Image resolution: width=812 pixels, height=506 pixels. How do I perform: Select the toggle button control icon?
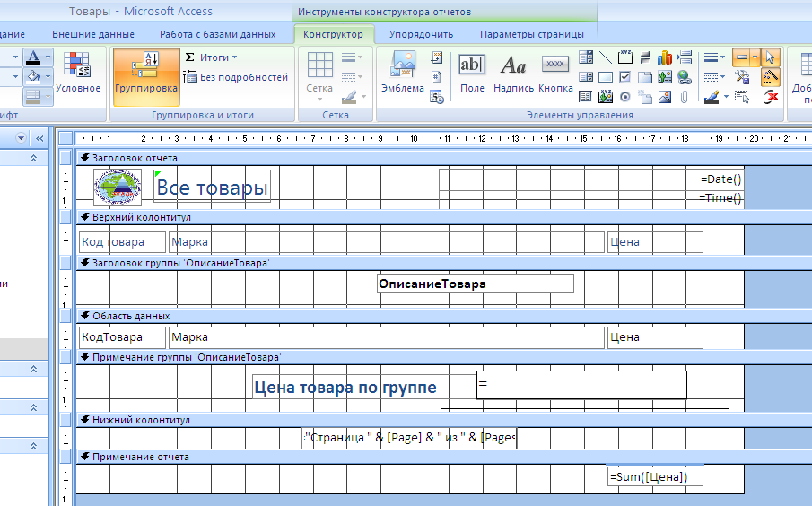645,57
